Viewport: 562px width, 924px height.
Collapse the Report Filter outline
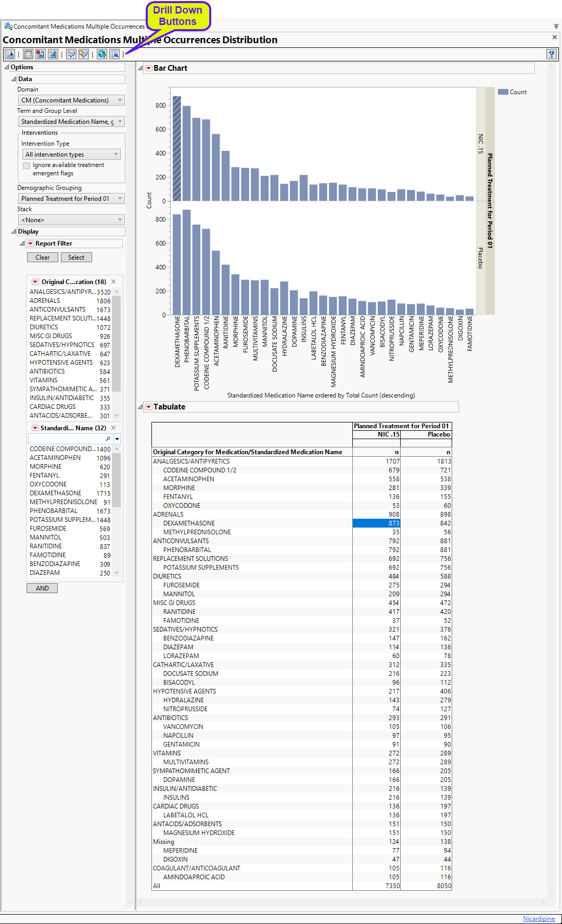pos(22,243)
